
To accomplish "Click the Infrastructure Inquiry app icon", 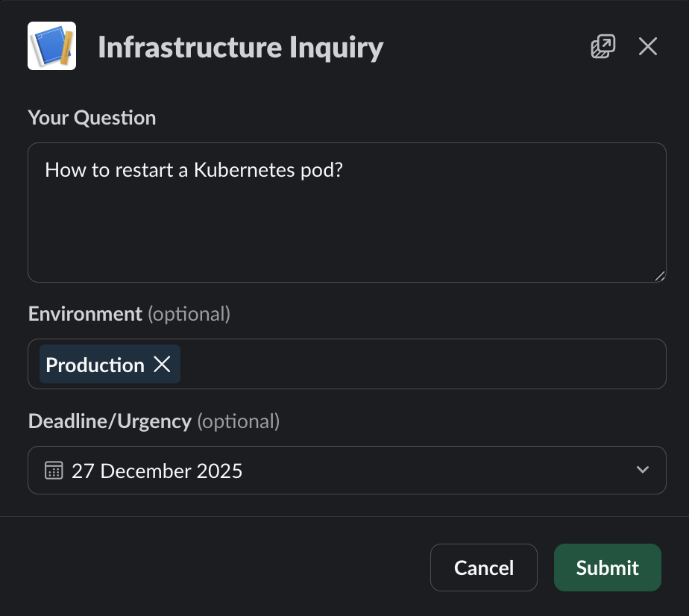I will (51, 45).
